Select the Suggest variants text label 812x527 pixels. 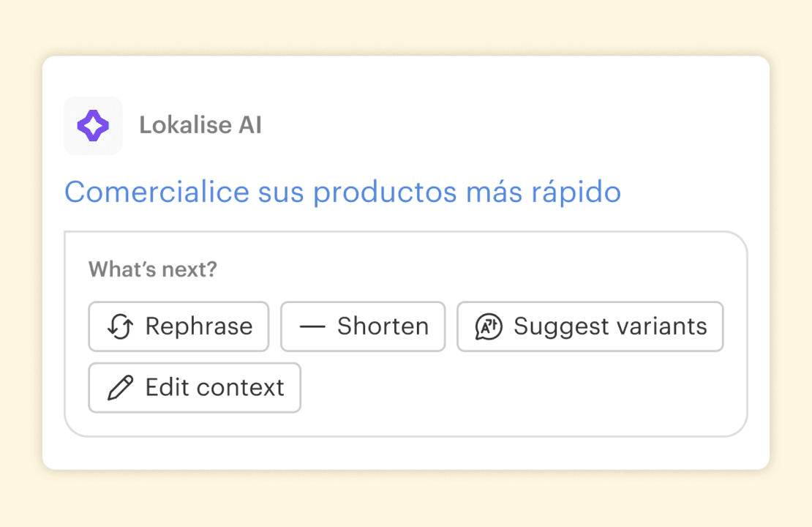pos(610,326)
